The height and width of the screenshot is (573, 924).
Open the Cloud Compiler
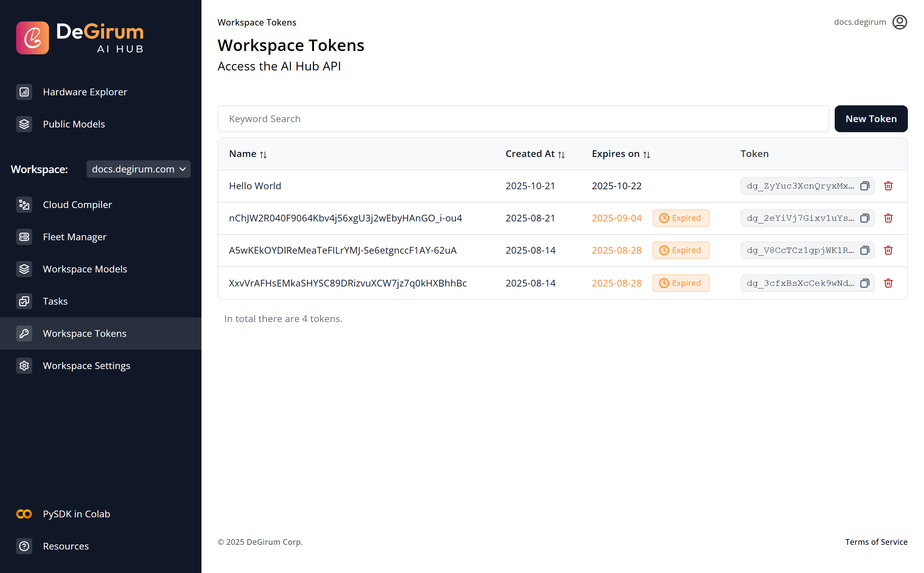click(77, 204)
